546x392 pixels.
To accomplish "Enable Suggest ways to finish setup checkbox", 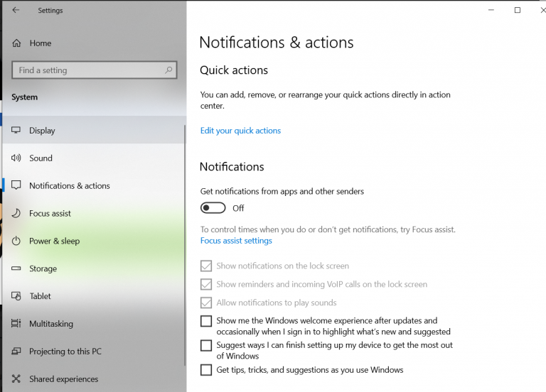I will (x=206, y=345).
